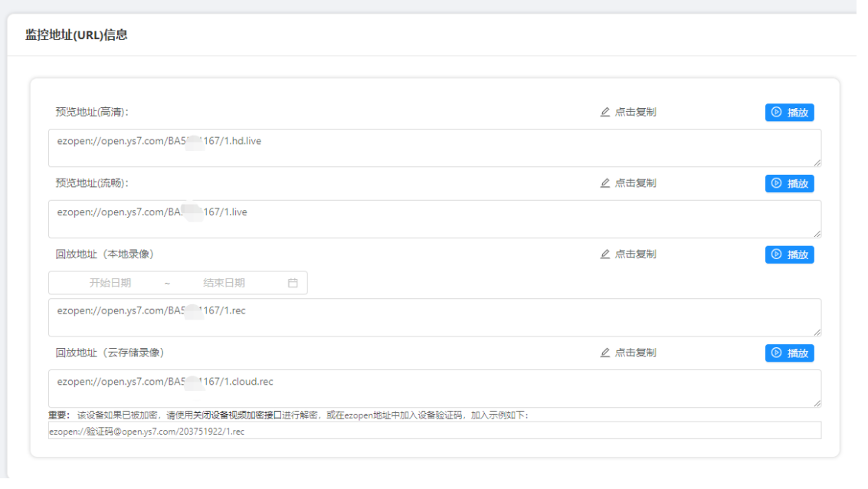Click the calendar icon in the date range picker
This screenshot has width=868, height=489.
293,283
